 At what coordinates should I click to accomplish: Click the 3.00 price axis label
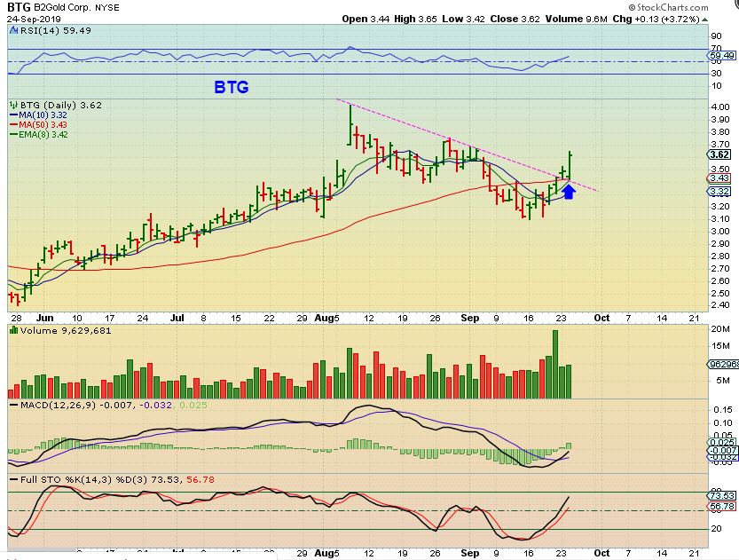[720, 231]
